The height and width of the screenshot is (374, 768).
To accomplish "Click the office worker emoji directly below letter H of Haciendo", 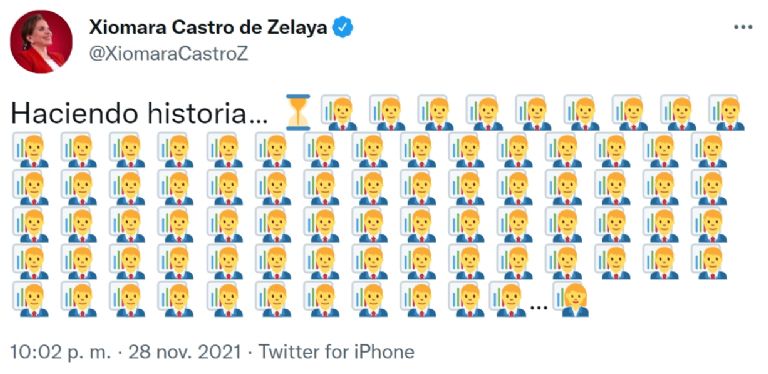I will (x=30, y=150).
